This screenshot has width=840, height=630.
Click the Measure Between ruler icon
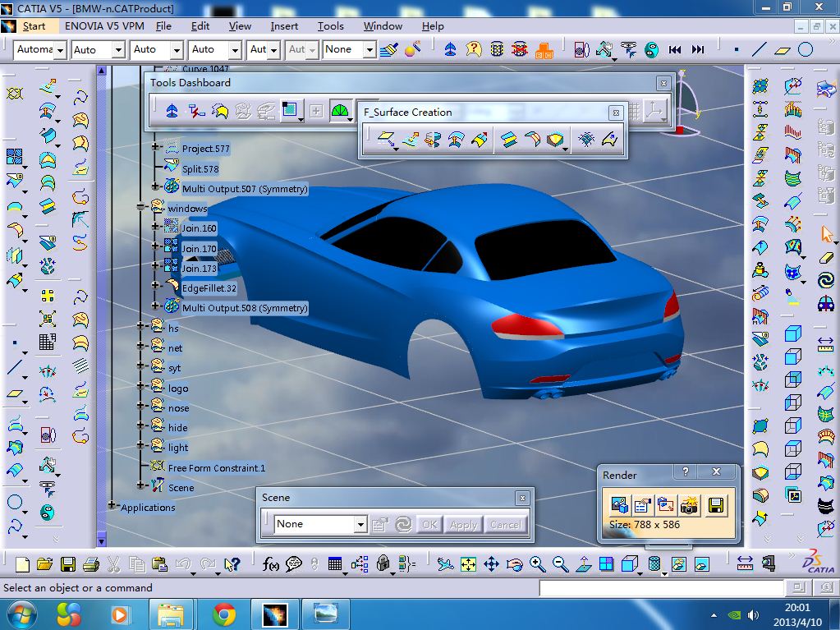(746, 563)
